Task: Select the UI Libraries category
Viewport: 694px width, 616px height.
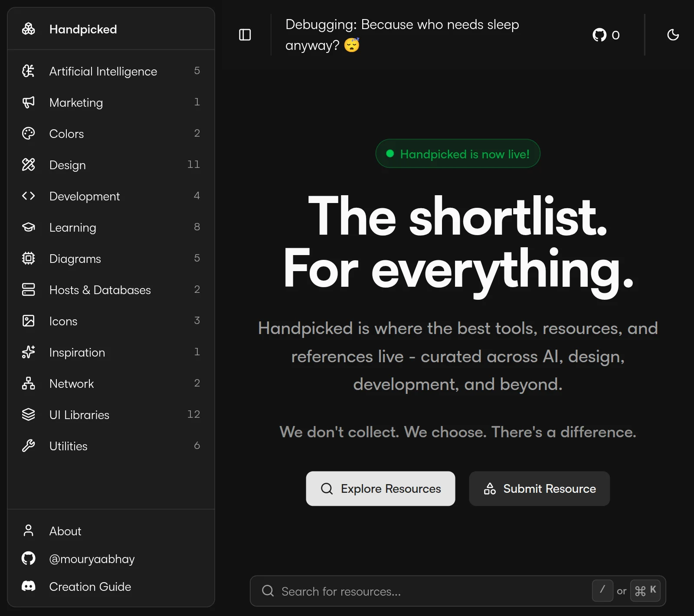Action: click(111, 415)
